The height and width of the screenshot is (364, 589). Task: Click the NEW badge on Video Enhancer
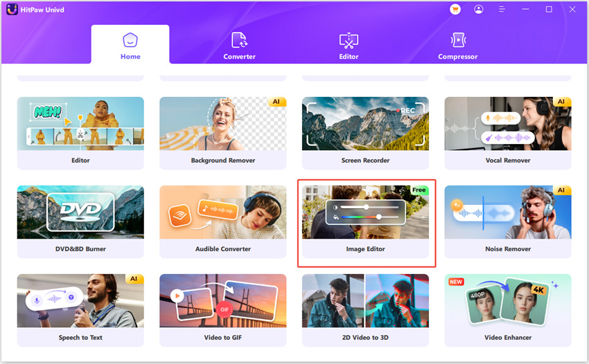click(456, 282)
